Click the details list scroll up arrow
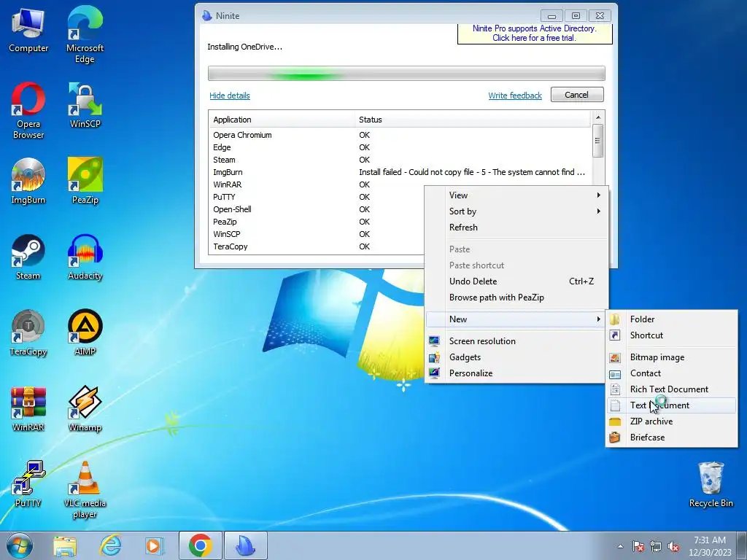 [598, 117]
